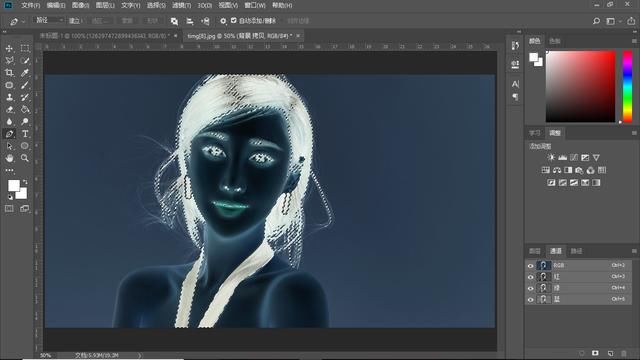Change screen mode icon in toolbar

click(24, 209)
